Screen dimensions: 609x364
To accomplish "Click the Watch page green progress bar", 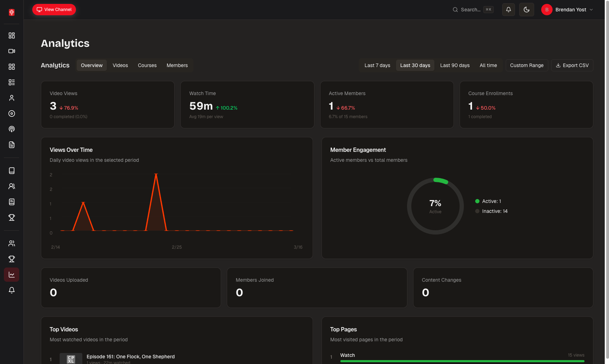I will [x=462, y=361].
